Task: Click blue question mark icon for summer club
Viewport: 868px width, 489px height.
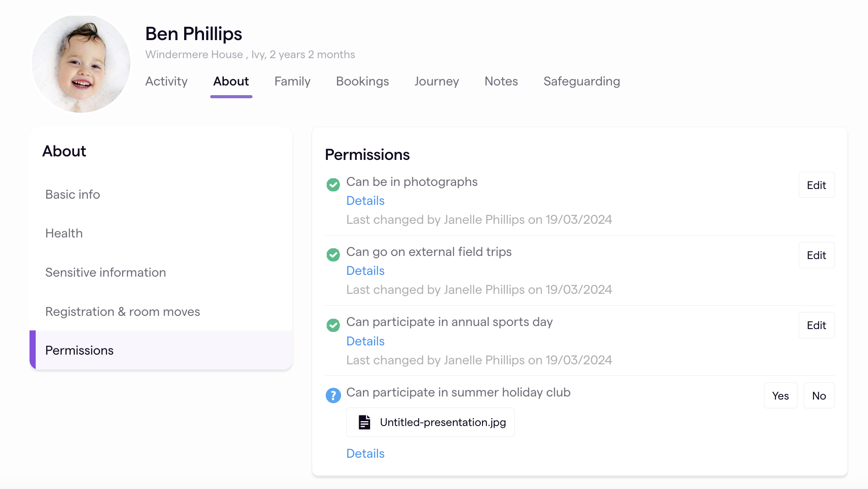Action: tap(333, 396)
